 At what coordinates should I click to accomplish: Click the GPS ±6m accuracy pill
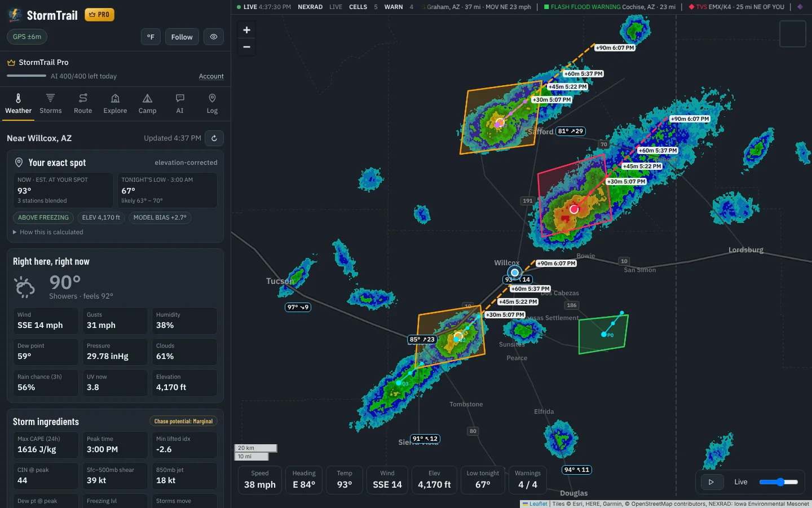[27, 37]
